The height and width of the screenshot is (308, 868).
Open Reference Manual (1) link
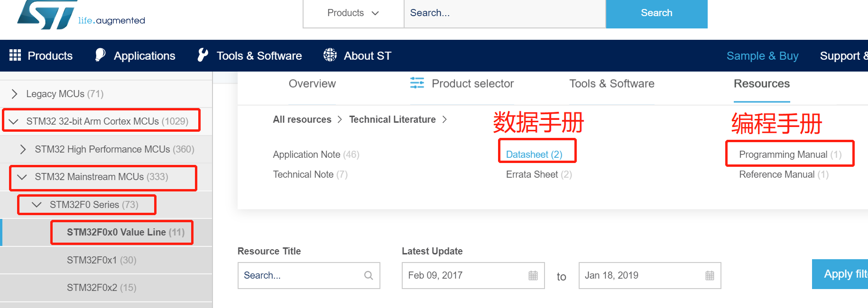tap(784, 174)
